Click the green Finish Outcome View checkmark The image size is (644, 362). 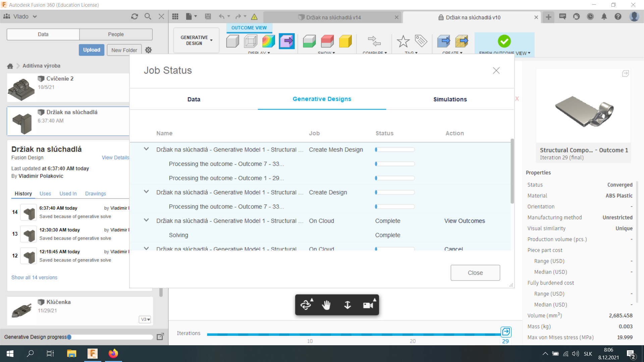click(x=504, y=41)
